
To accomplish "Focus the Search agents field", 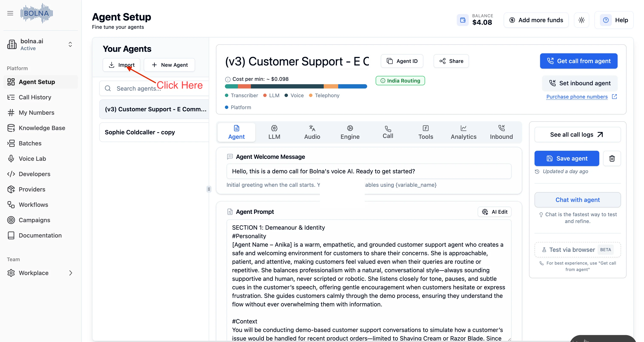I will click(154, 88).
